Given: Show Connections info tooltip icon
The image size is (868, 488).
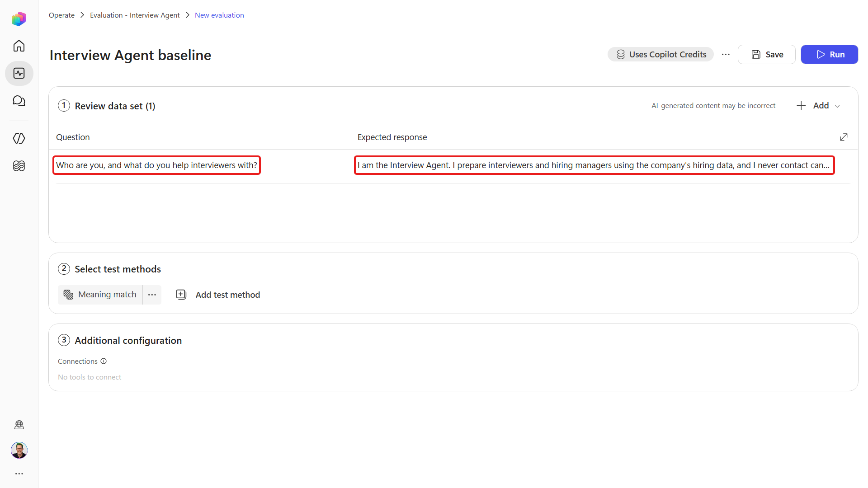Looking at the screenshot, I should coord(104,361).
